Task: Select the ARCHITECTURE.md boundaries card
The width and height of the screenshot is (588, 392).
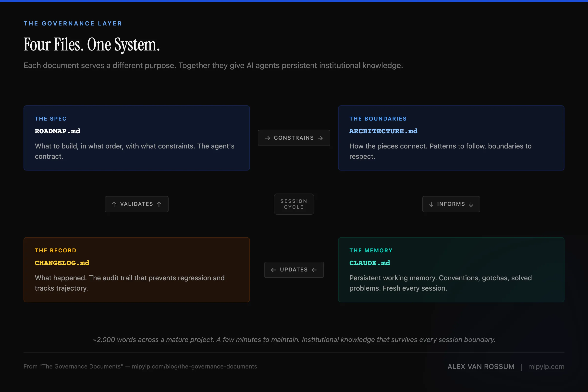Action: click(451, 138)
